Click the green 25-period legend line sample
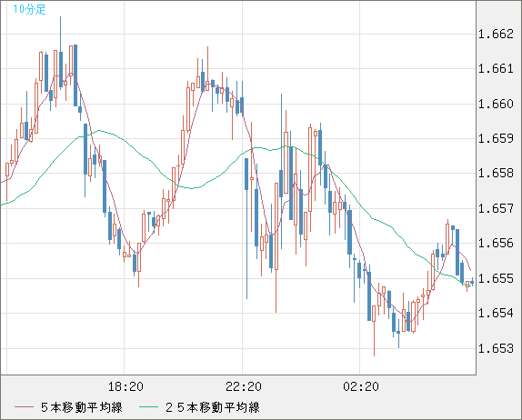The image size is (522, 420). [148, 407]
